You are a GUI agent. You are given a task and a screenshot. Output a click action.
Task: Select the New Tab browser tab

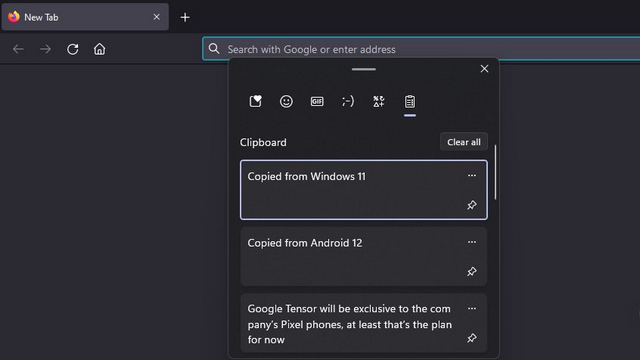[x=85, y=17]
